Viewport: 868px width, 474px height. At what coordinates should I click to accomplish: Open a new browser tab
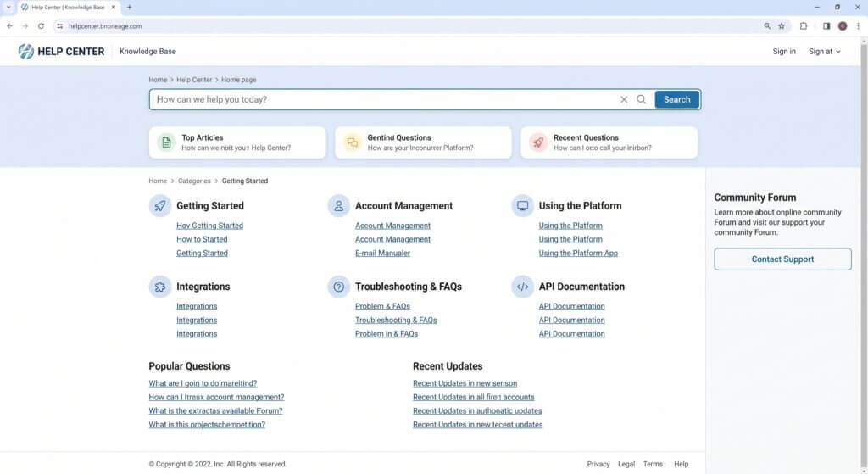[130, 7]
